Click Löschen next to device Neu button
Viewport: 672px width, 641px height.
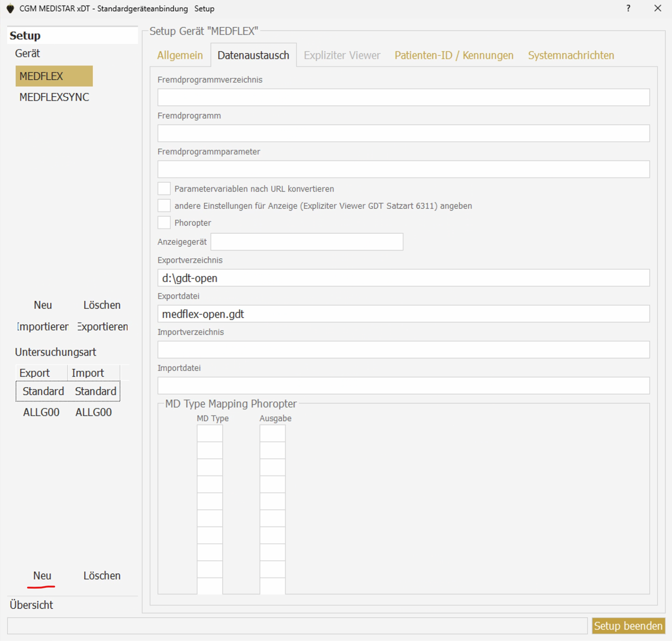pyautogui.click(x=102, y=305)
